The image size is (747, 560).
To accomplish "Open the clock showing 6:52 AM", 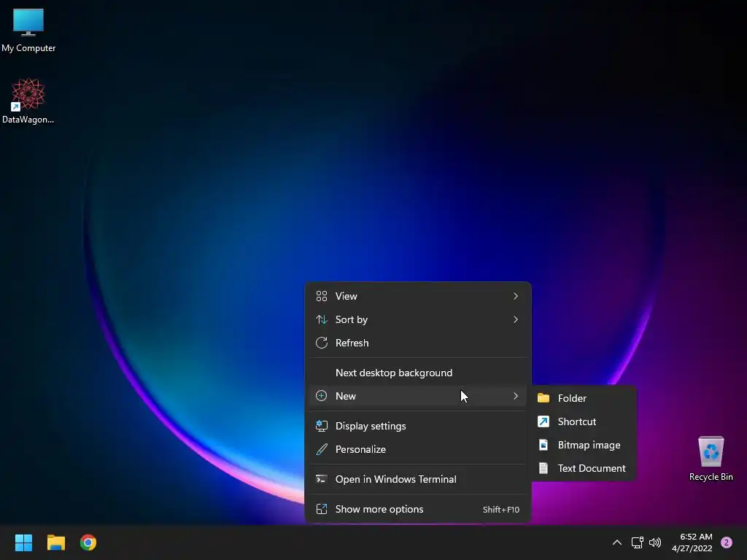I will [692, 542].
